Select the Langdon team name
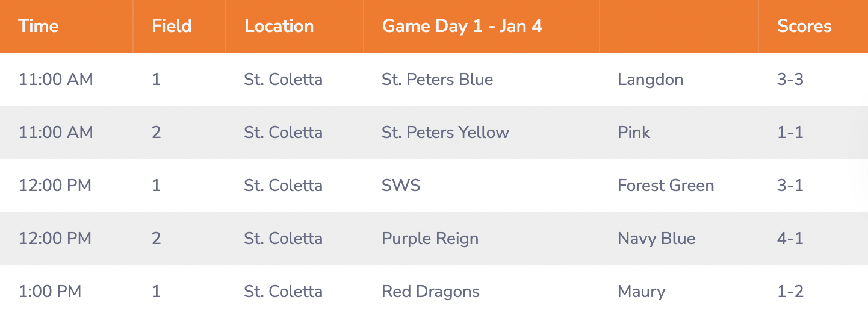868x323 pixels. tap(650, 80)
